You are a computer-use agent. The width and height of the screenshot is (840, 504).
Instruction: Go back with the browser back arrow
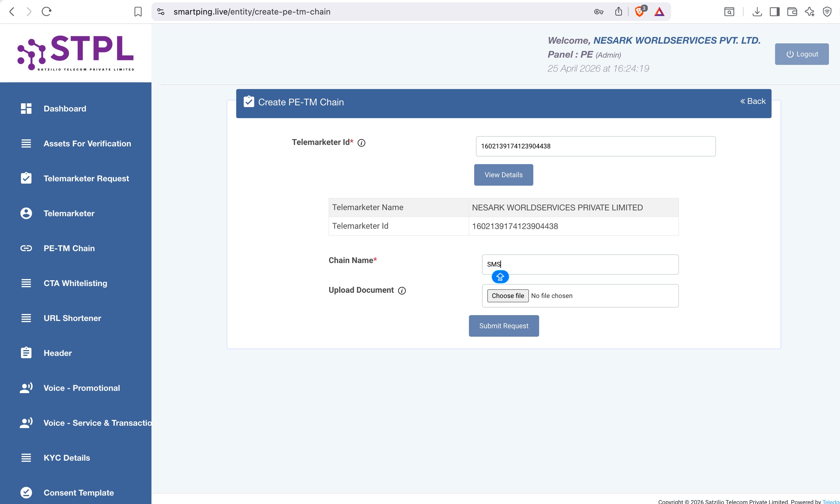[12, 12]
